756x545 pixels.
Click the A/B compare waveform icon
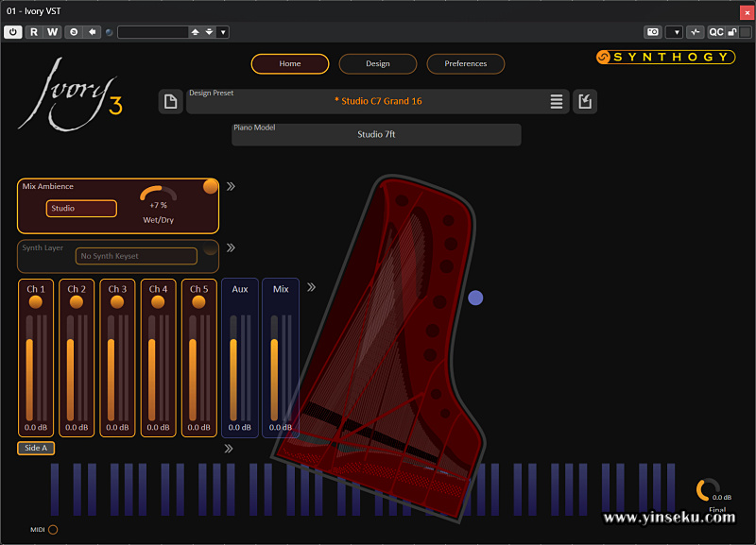[696, 32]
